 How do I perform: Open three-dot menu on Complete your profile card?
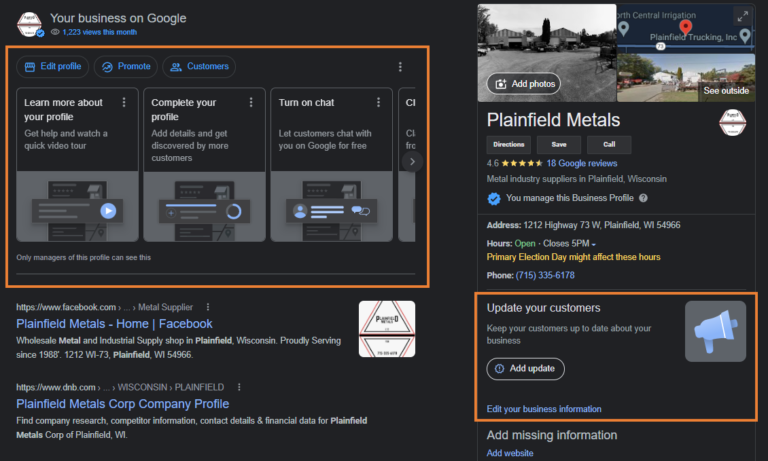251,102
